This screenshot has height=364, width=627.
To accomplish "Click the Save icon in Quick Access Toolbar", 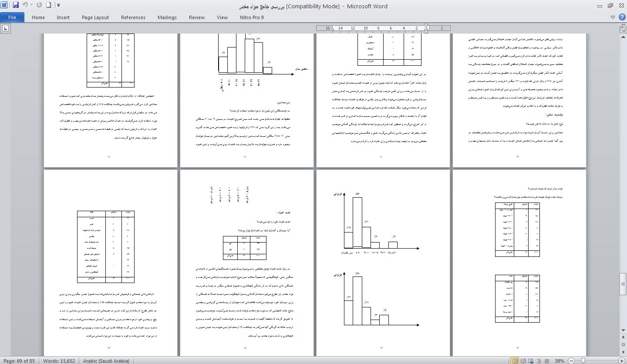I will coord(16,6).
